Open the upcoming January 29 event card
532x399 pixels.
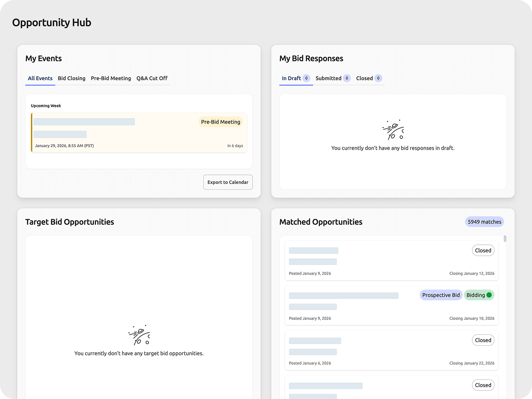139,133
